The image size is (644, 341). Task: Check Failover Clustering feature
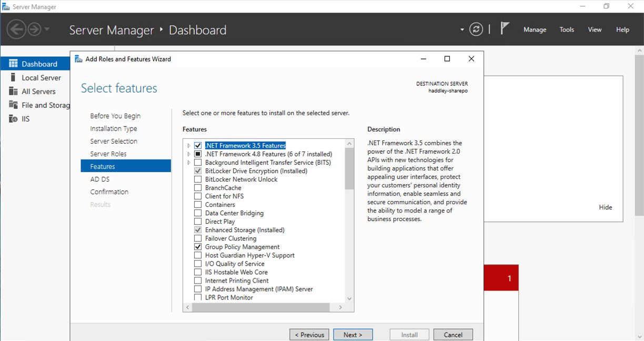(x=198, y=238)
